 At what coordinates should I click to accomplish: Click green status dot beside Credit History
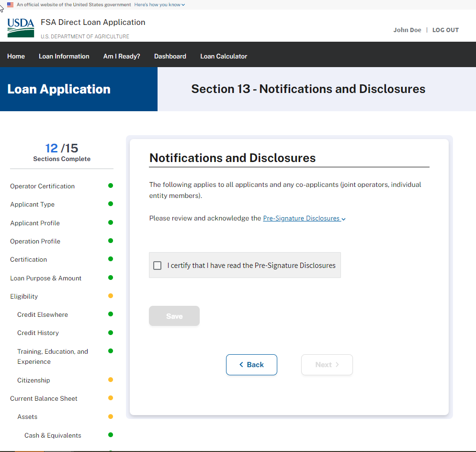tap(111, 332)
